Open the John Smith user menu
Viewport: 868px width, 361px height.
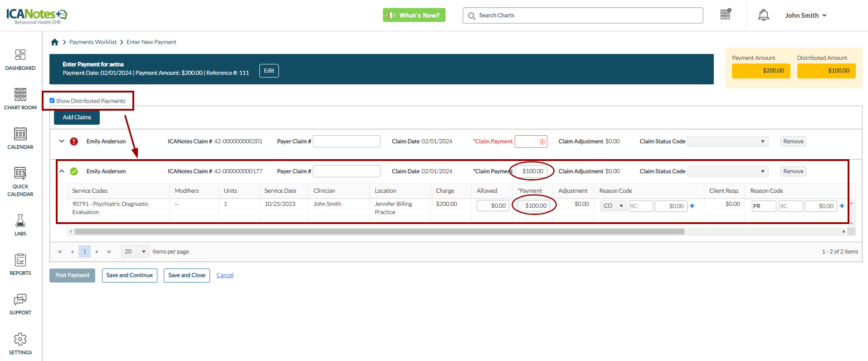tap(806, 15)
